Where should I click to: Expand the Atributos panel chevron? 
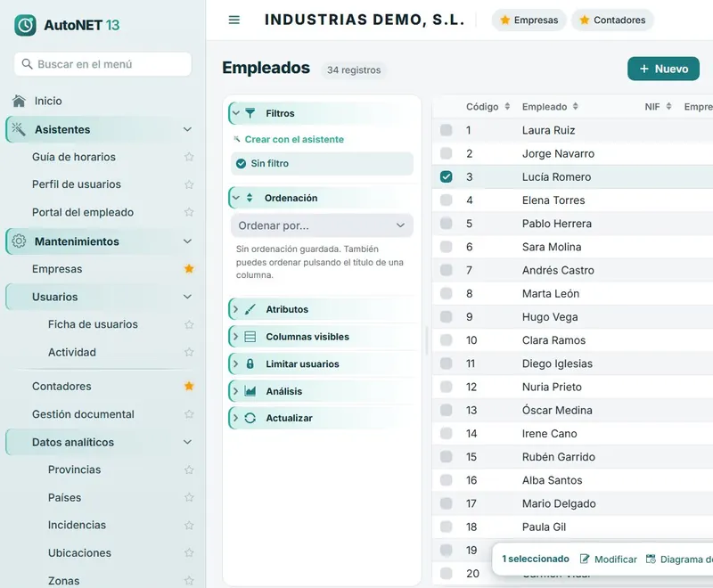click(235, 309)
